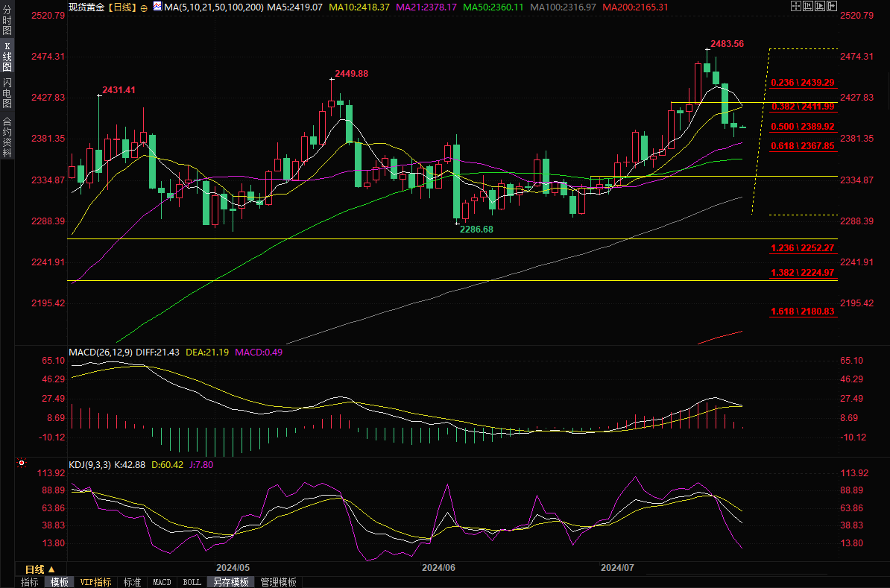Click the 管理模板 button

(278, 582)
